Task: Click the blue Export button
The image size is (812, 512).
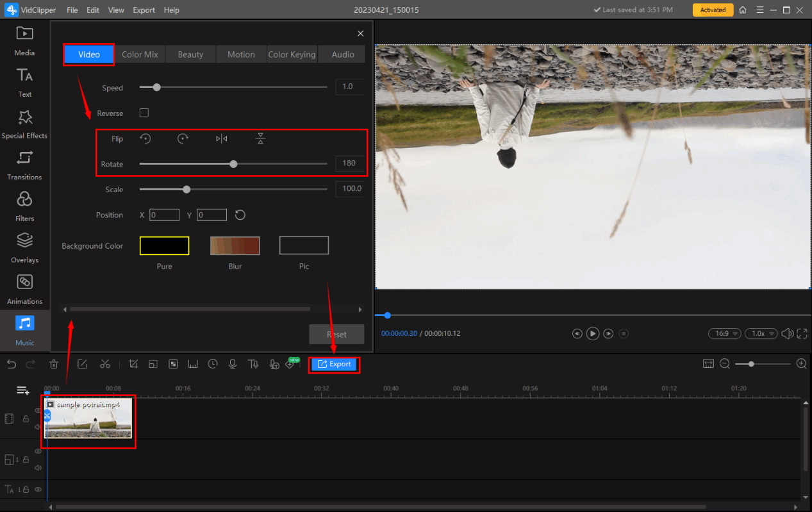Action: pyautogui.click(x=334, y=364)
